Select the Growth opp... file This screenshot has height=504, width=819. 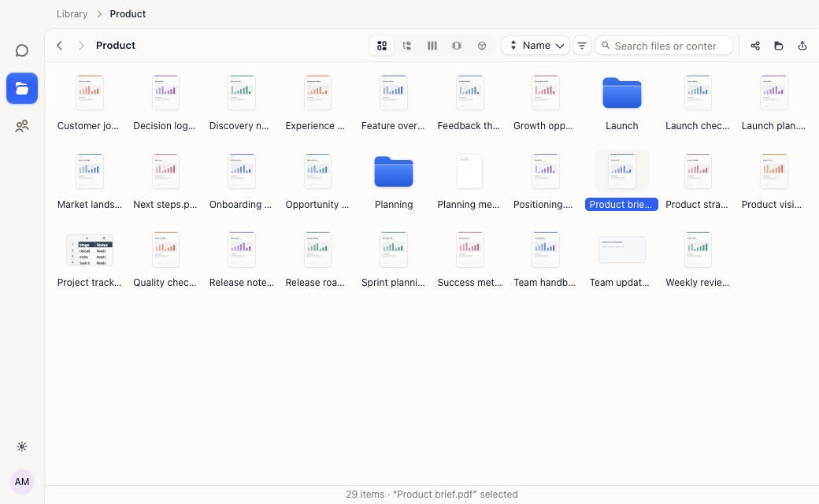[x=545, y=103]
